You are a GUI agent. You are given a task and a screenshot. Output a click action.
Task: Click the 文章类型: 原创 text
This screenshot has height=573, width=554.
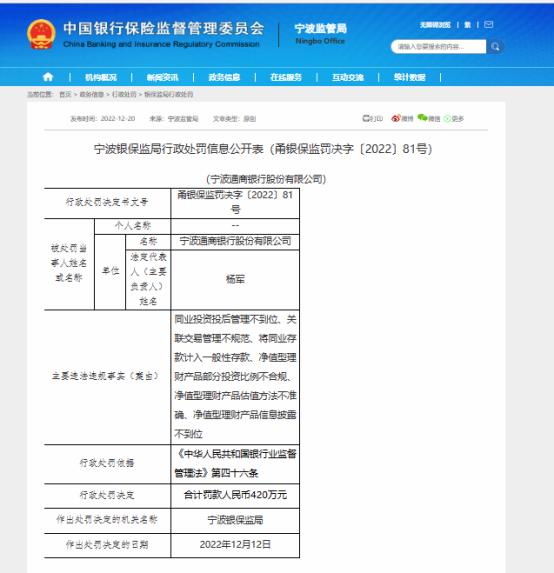[x=235, y=119]
